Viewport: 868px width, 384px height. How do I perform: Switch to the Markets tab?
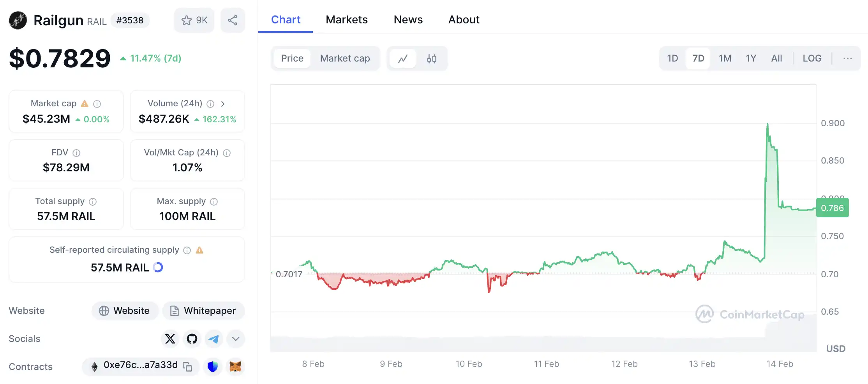coord(346,19)
